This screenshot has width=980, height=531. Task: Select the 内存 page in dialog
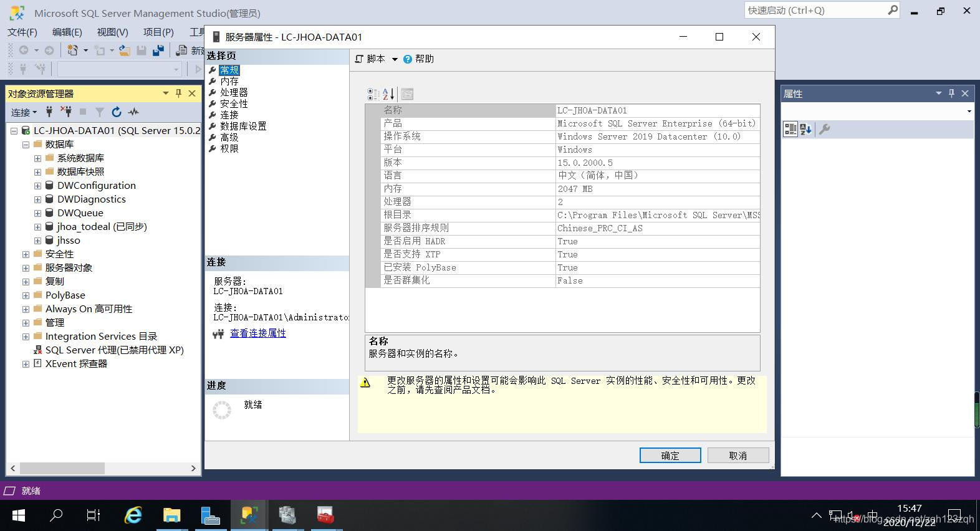point(229,81)
